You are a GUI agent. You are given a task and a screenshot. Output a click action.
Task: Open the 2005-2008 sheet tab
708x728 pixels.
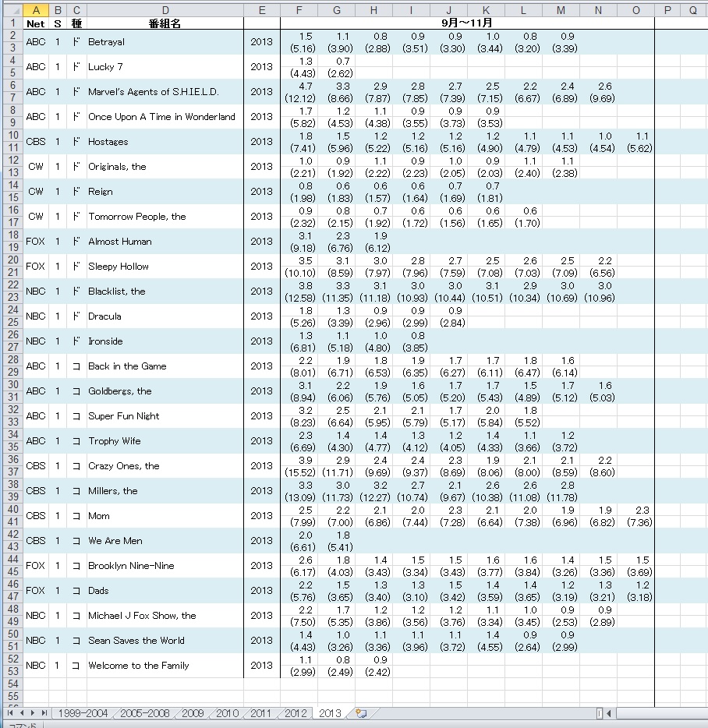click(144, 713)
